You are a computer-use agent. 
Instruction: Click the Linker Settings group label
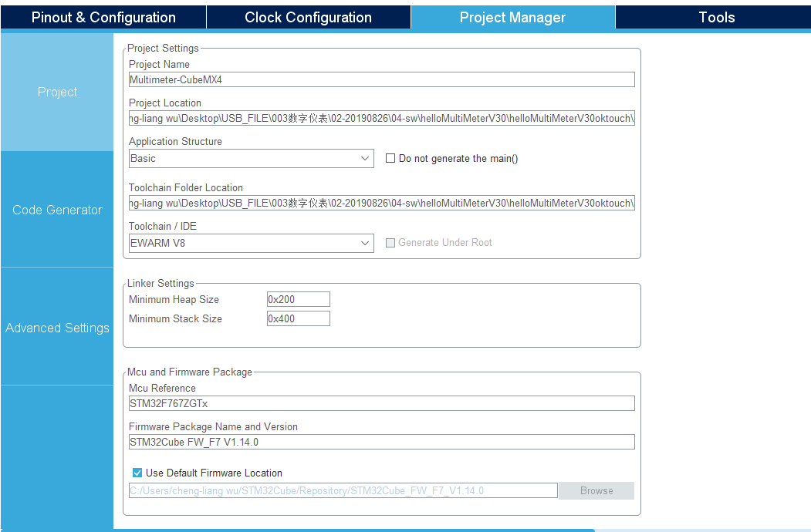(161, 283)
